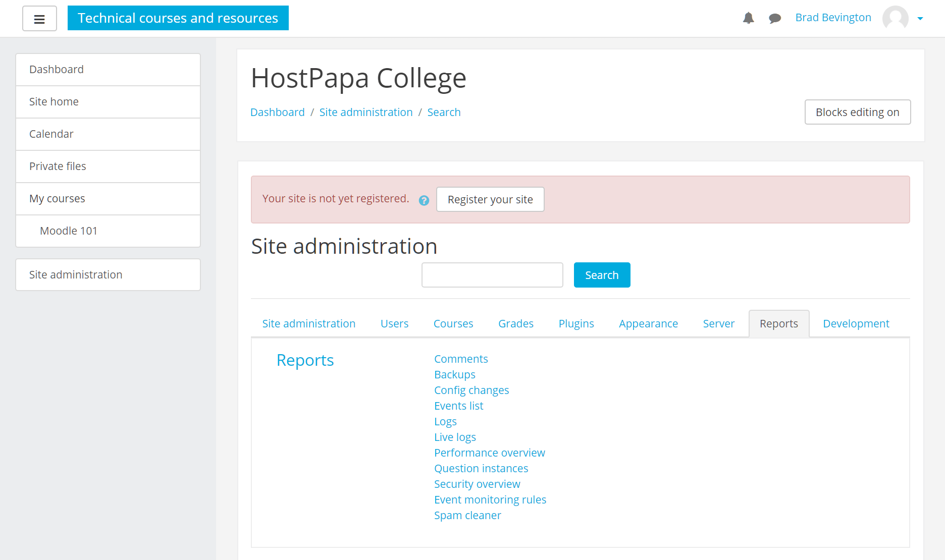The height and width of the screenshot is (560, 945).
Task: Switch to the Courses tab
Action: click(x=453, y=323)
